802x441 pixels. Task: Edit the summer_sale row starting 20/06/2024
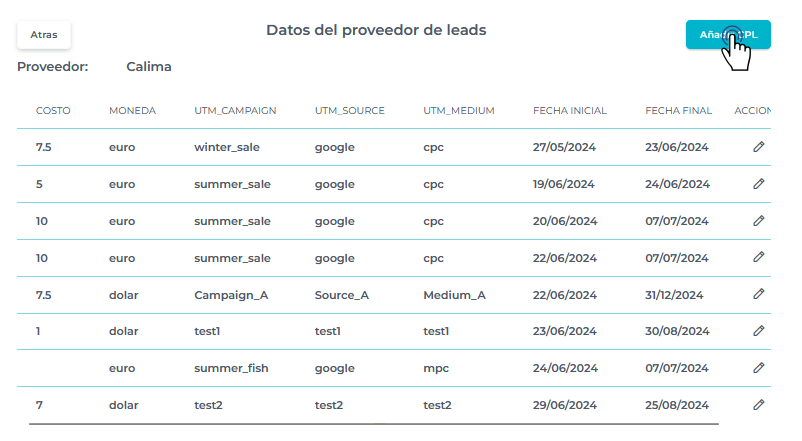(759, 221)
